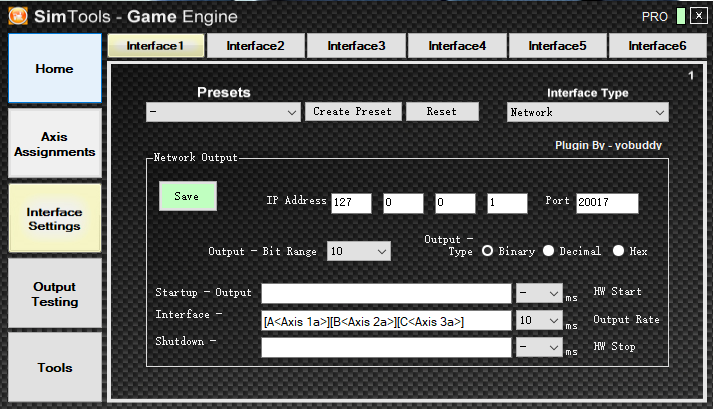
Task: Switch to the Interface5 tab
Action: [x=557, y=45]
